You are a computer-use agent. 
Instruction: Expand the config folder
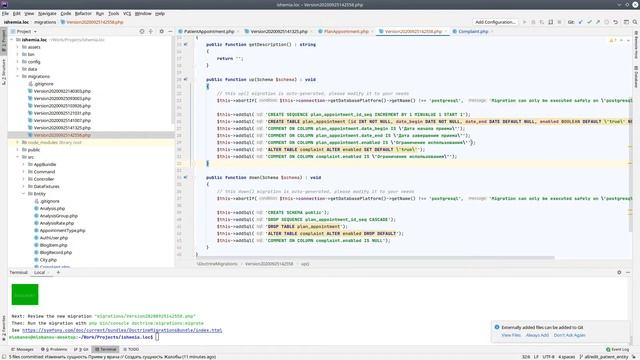click(x=18, y=62)
